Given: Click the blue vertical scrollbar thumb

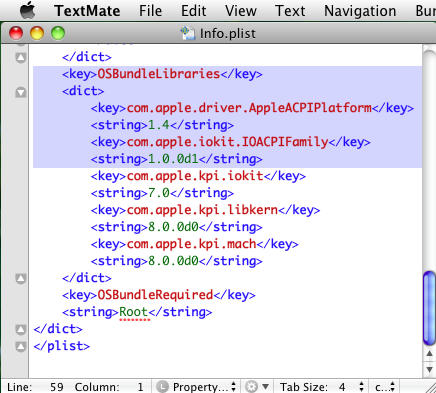Looking at the screenshot, I should point(429,308).
